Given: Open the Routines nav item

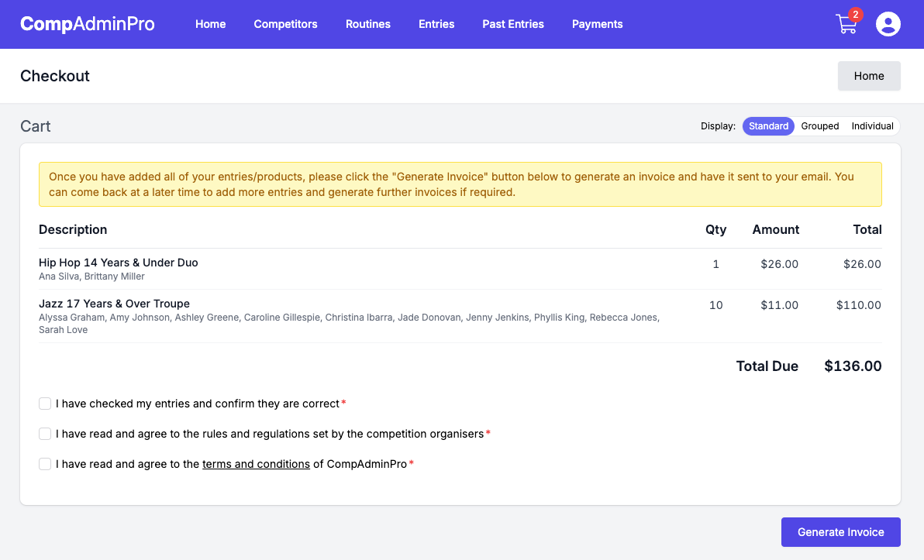Looking at the screenshot, I should [367, 24].
